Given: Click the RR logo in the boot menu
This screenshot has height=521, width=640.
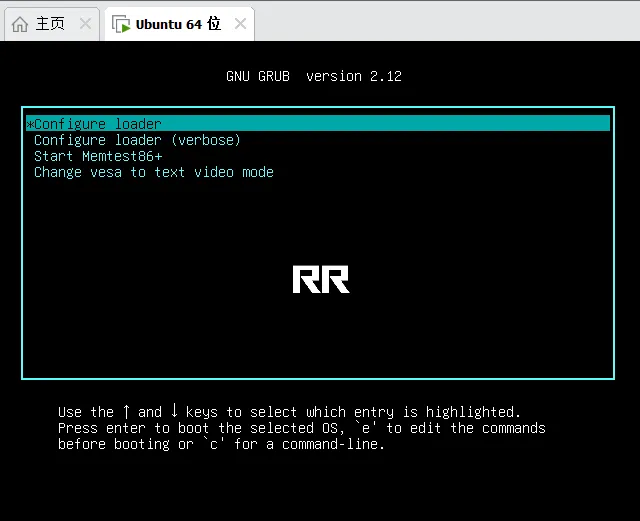Looking at the screenshot, I should point(321,279).
